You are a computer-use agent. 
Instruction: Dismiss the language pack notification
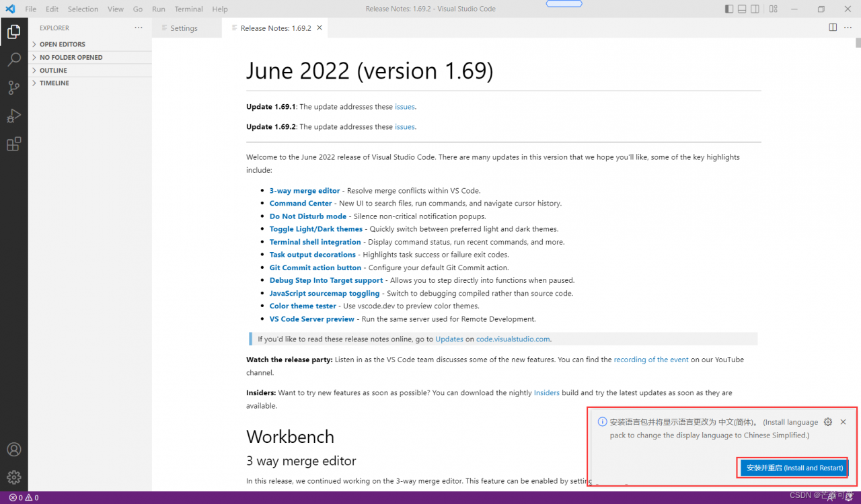pyautogui.click(x=843, y=422)
